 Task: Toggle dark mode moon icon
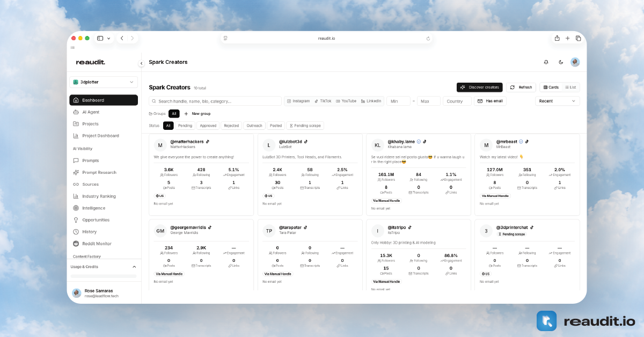point(561,62)
